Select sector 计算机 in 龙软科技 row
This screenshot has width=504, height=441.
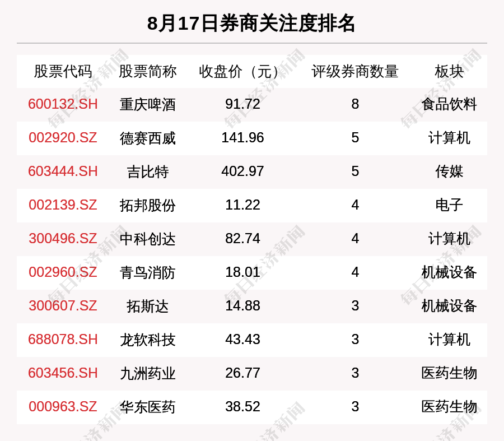[449, 340]
